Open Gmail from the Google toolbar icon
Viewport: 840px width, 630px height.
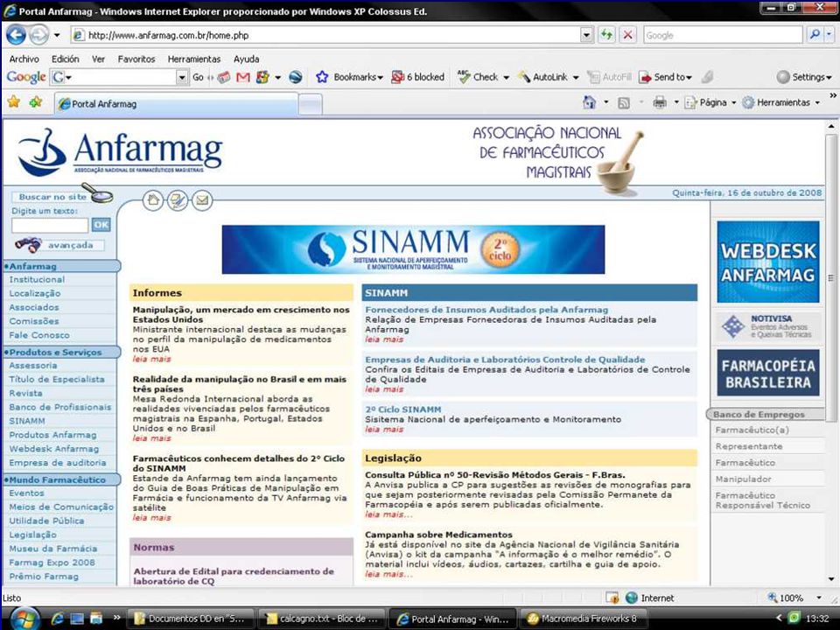pos(243,77)
